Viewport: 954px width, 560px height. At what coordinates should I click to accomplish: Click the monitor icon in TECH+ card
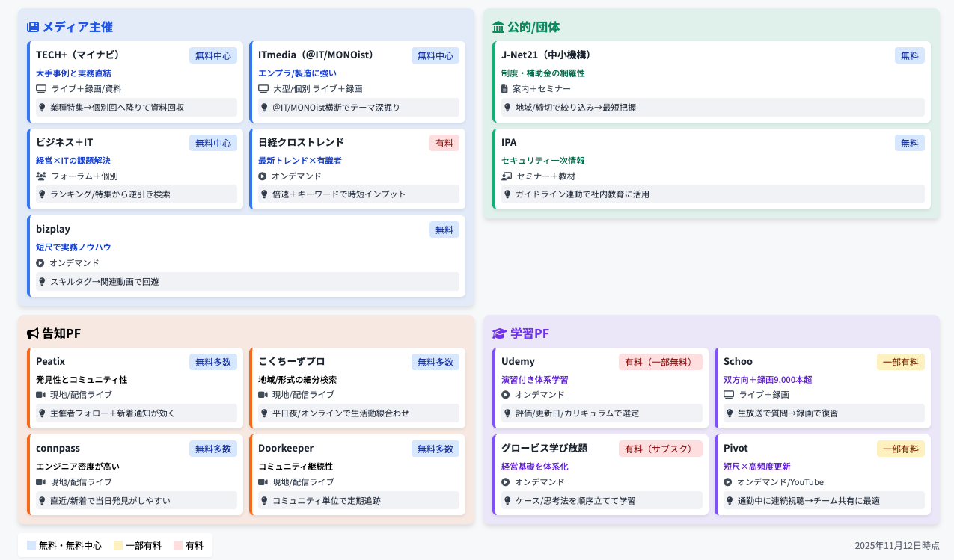click(x=41, y=89)
